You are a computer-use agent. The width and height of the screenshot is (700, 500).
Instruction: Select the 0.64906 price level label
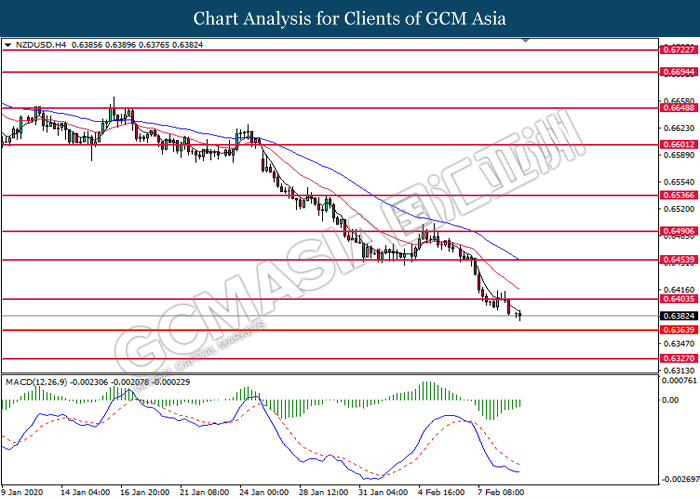679,231
